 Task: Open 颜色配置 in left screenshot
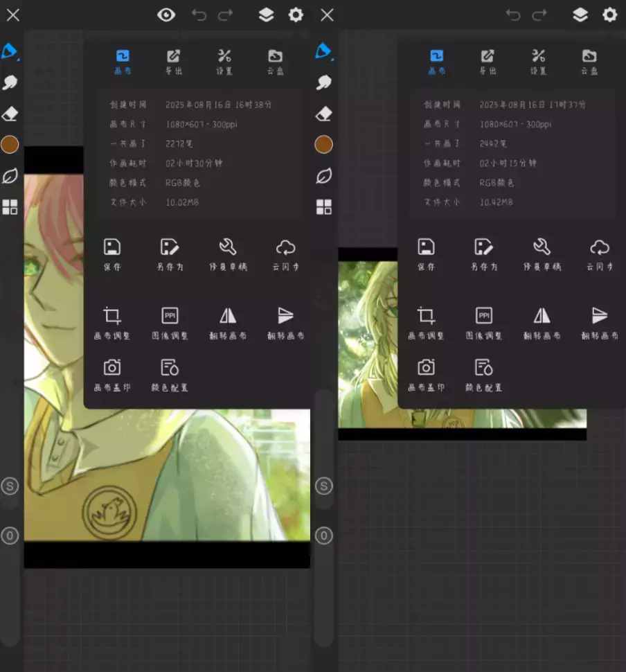170,376
